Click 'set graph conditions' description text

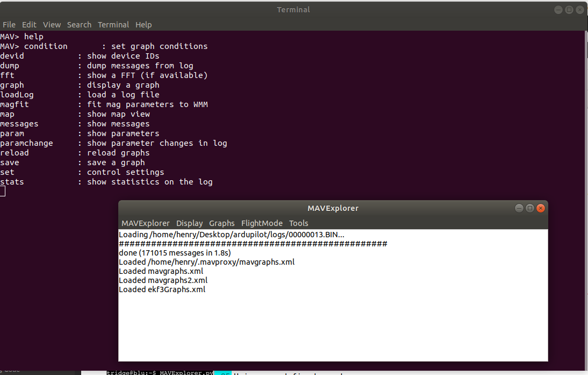click(x=160, y=47)
